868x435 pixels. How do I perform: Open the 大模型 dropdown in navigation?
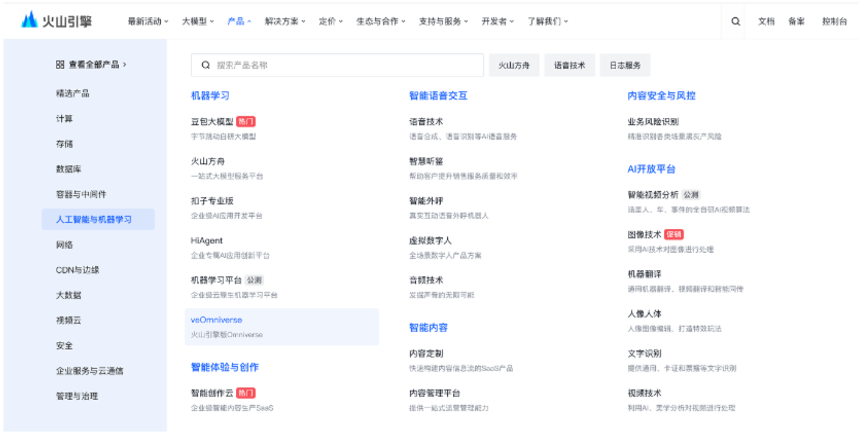pyautogui.click(x=197, y=21)
